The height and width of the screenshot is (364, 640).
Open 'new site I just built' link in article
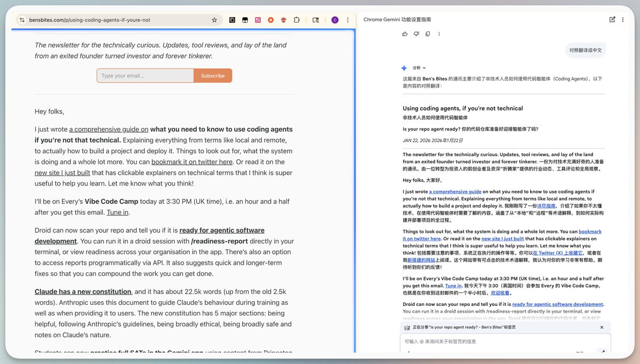[x=62, y=172]
